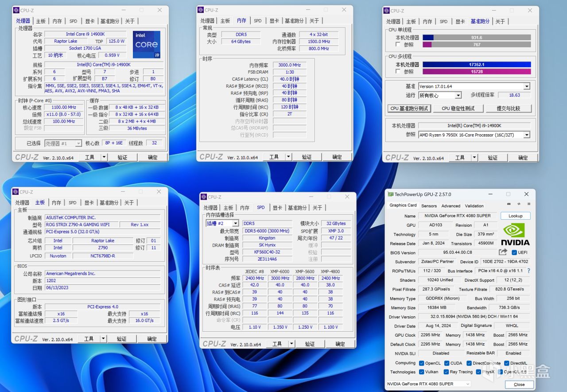Toggle the OpenCL checkbox
The width and height of the screenshot is (567, 392).
click(x=421, y=363)
